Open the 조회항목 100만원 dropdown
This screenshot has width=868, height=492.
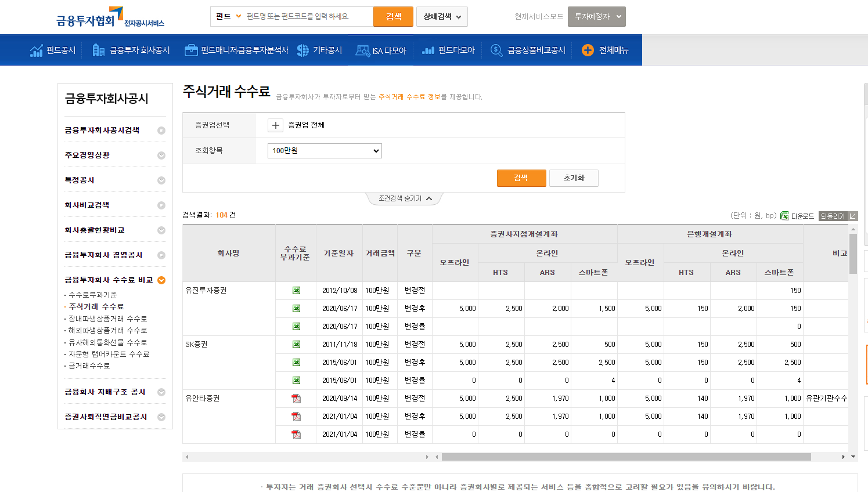[324, 150]
